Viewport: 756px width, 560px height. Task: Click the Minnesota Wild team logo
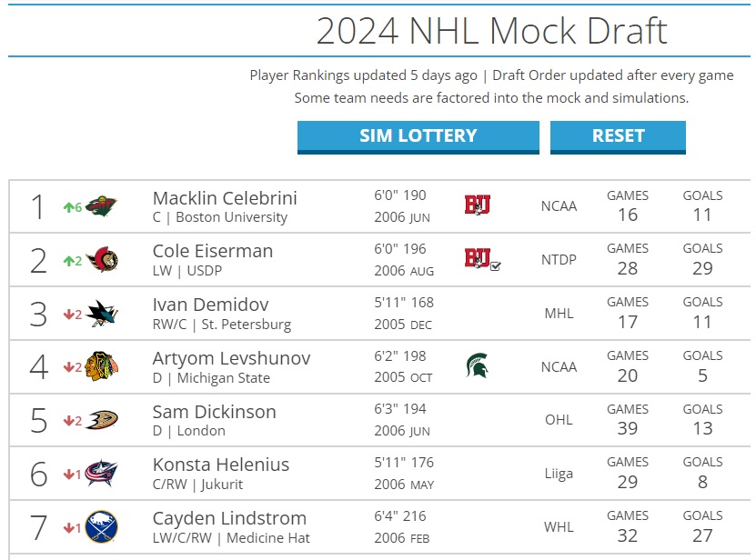click(101, 206)
